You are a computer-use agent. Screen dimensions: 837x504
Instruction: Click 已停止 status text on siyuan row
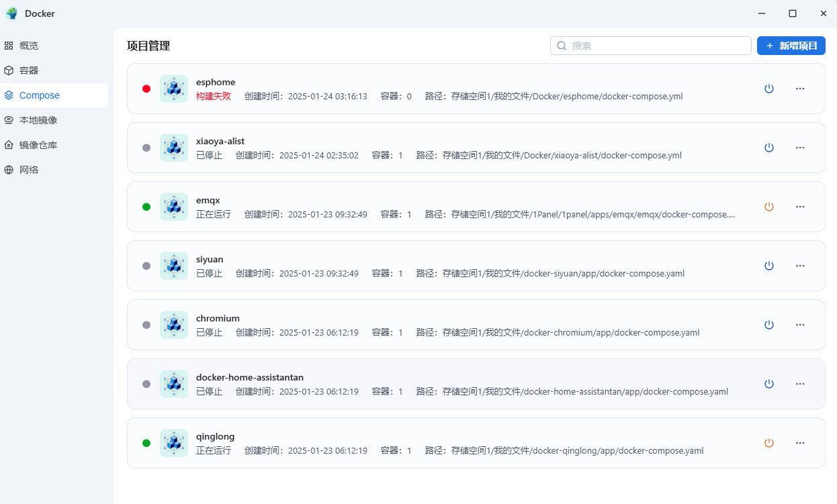click(209, 273)
